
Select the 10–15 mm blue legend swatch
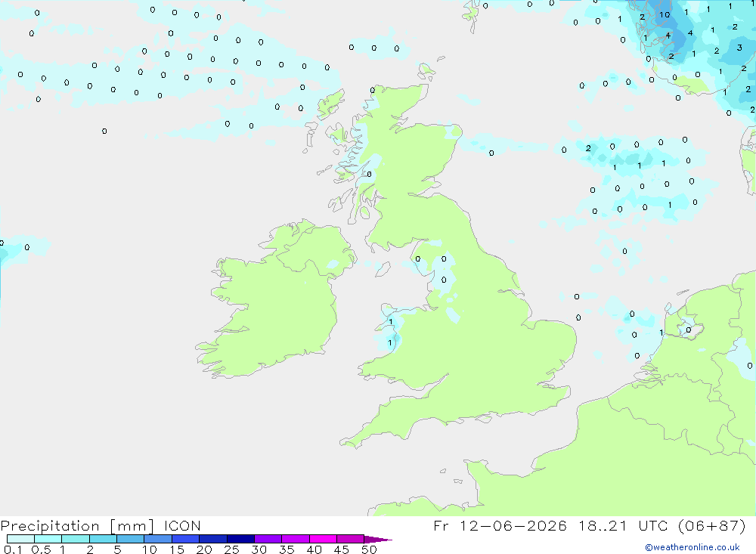pos(158,539)
